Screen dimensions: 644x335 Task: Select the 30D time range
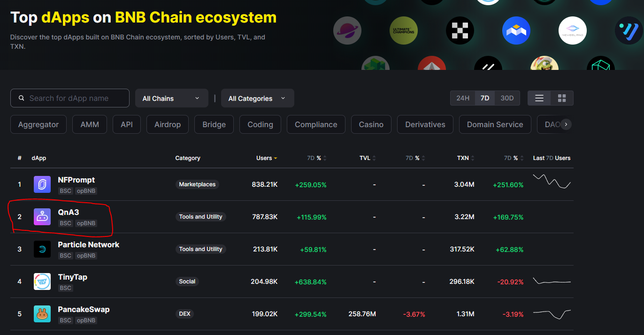pyautogui.click(x=507, y=98)
